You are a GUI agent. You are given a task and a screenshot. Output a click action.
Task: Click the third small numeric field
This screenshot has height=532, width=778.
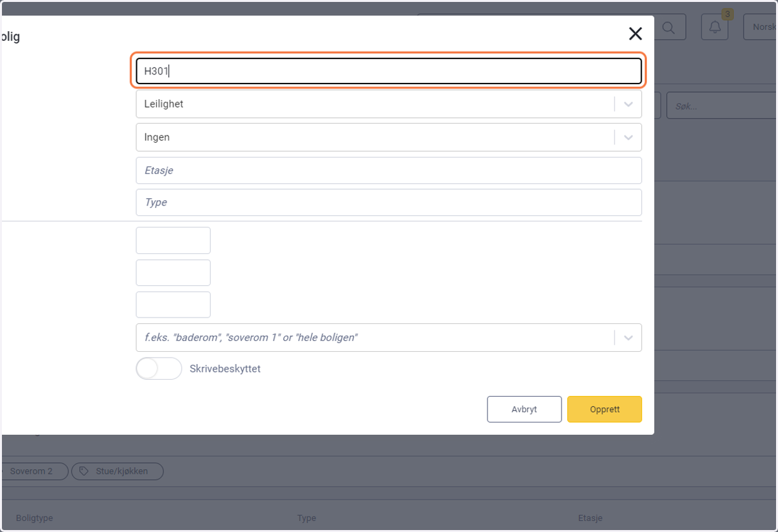click(x=173, y=305)
